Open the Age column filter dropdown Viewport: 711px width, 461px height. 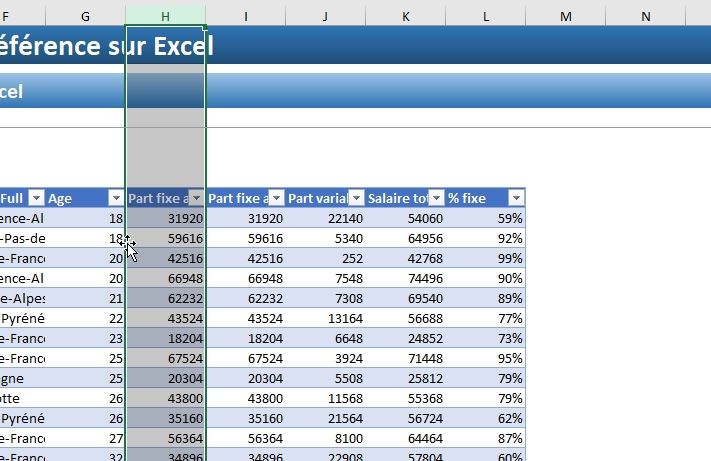(115, 198)
